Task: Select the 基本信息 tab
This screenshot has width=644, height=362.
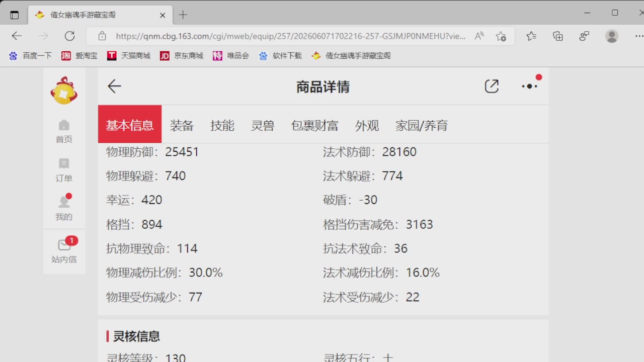Action: point(130,124)
